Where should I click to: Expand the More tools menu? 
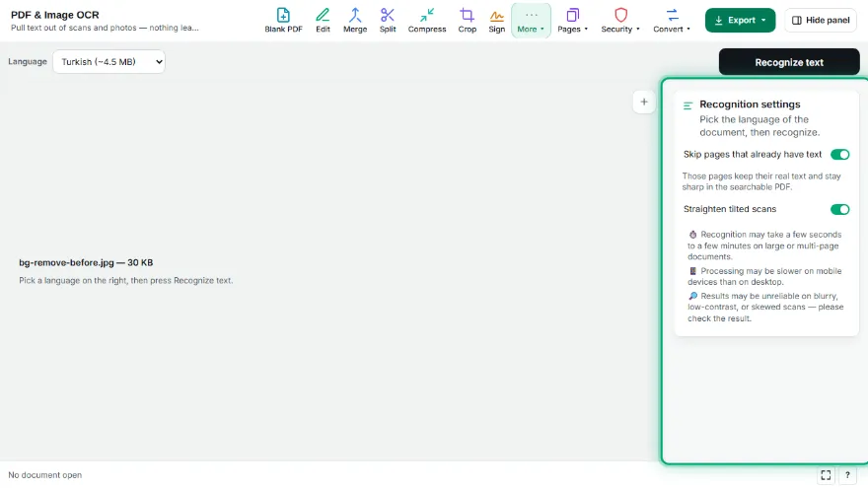pos(531,21)
